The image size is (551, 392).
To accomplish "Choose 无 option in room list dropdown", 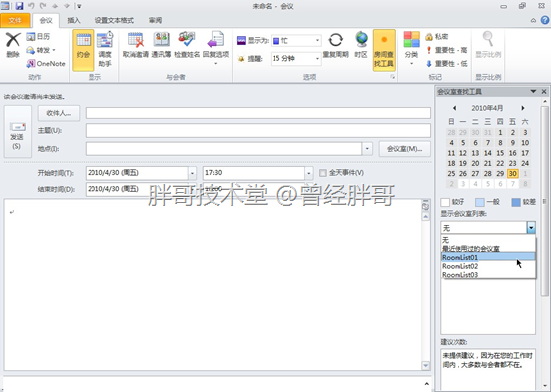I will pyautogui.click(x=488, y=240).
